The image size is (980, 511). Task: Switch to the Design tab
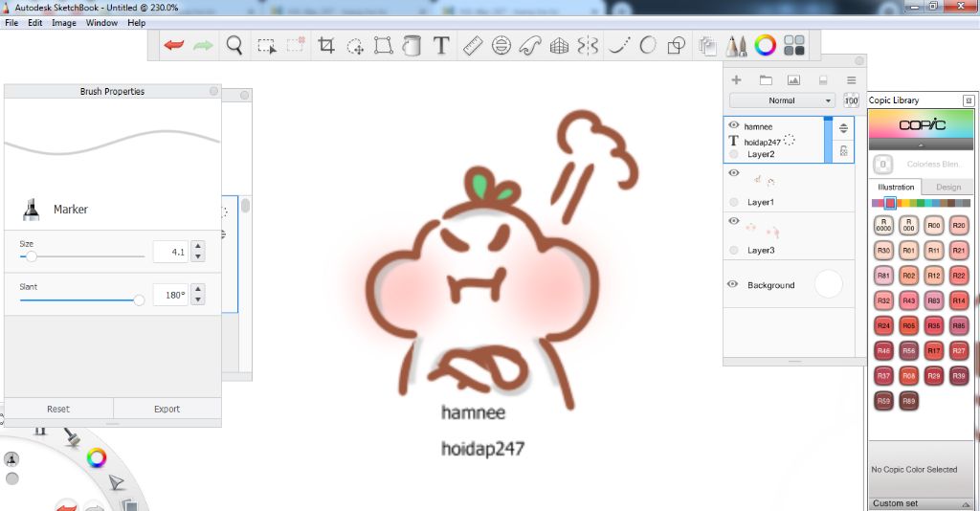coord(947,187)
